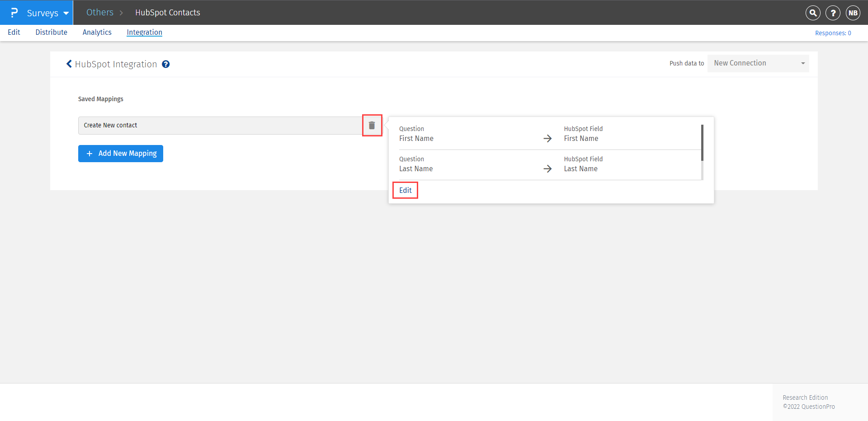Screen dimensions: 868x421
Task: Open the New Connection dropdown
Action: pos(758,63)
